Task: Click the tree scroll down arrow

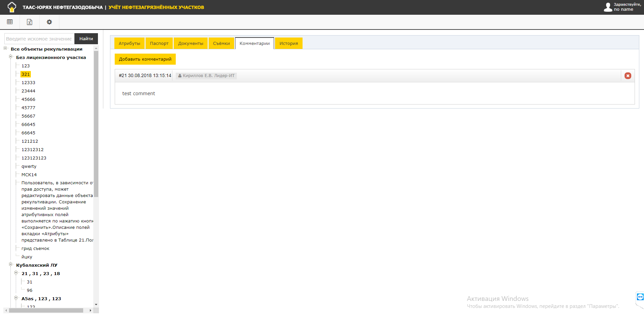Action: coord(96,305)
